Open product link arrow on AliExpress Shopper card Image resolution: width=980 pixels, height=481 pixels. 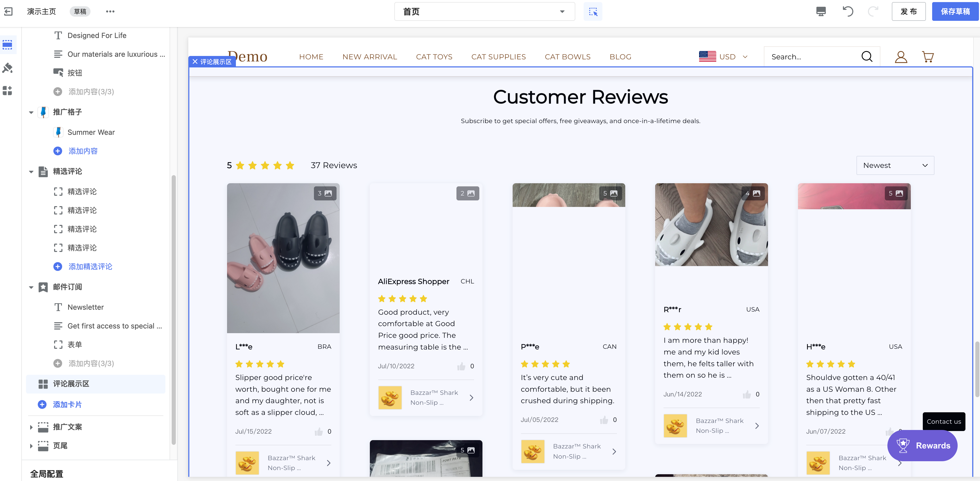[471, 398]
